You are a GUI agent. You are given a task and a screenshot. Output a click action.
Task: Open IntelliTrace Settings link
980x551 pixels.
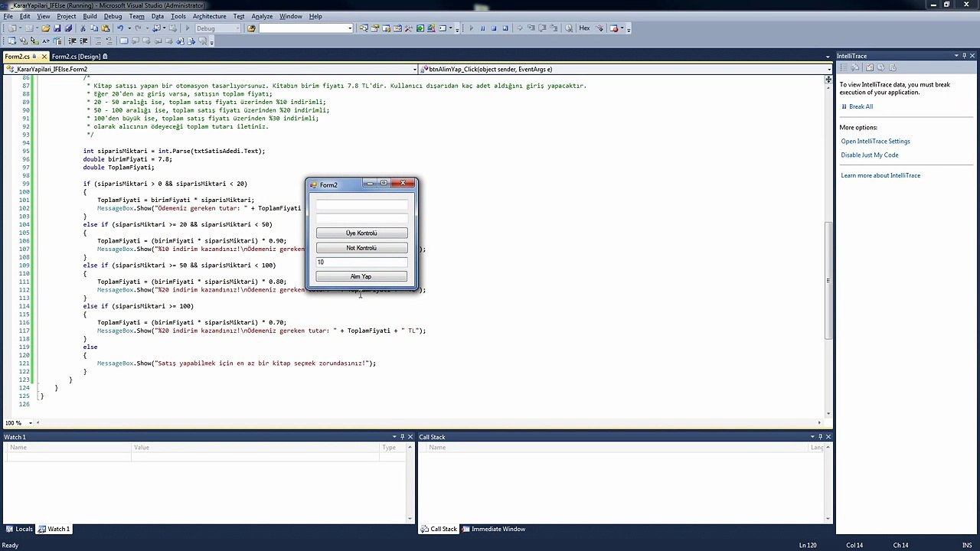pyautogui.click(x=875, y=141)
